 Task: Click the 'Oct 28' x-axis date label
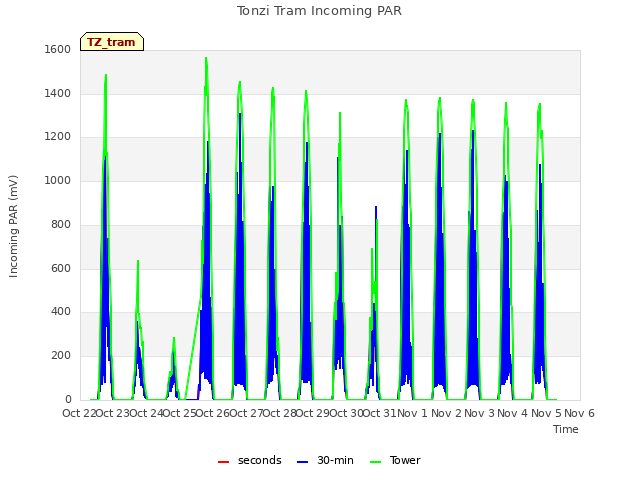pyautogui.click(x=280, y=413)
